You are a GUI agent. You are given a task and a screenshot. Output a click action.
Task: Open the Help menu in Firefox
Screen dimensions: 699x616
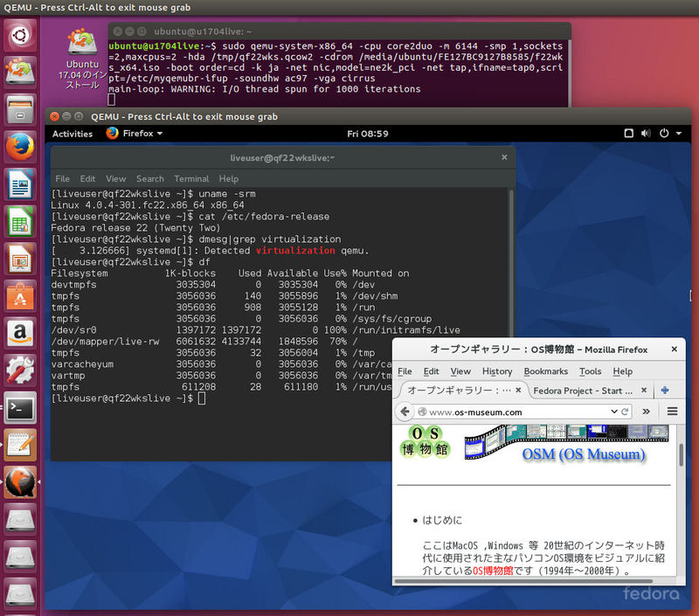point(622,371)
